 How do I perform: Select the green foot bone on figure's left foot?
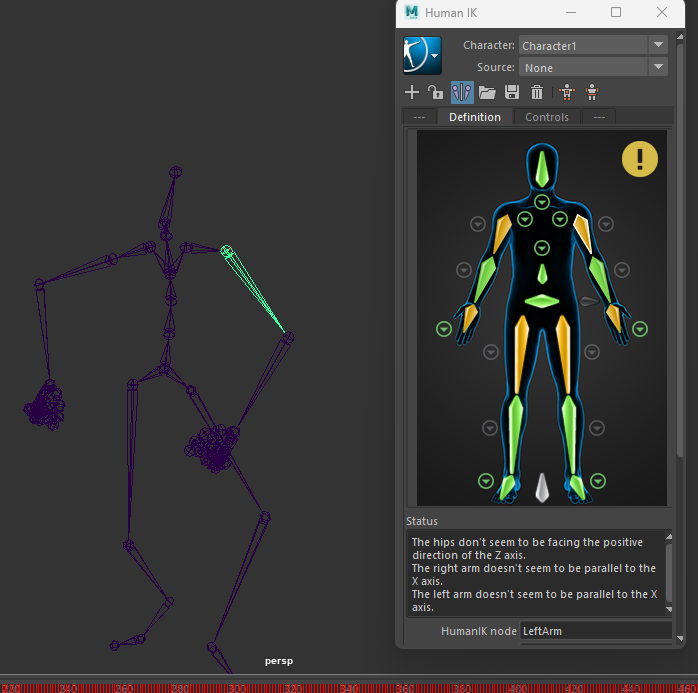click(577, 487)
